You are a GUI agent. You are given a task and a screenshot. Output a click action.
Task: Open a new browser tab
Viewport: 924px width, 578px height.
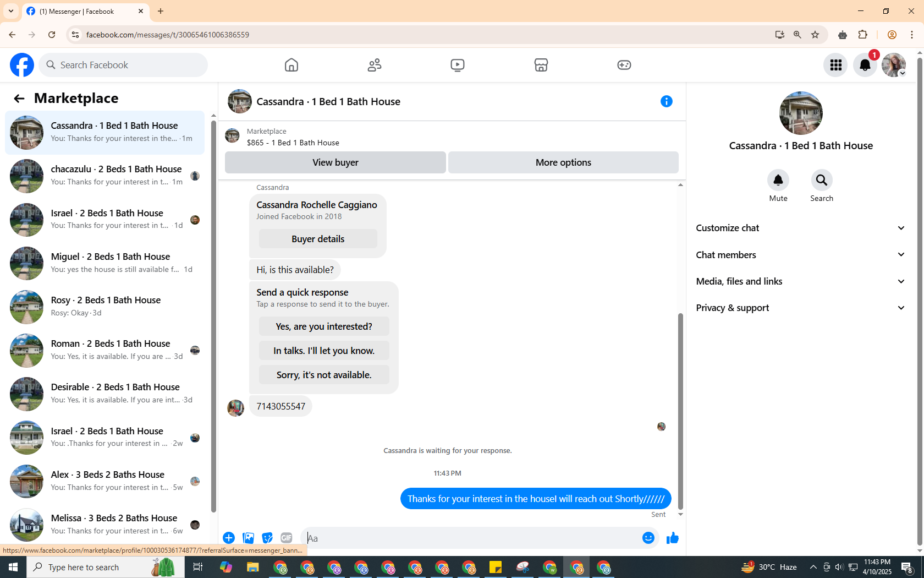(161, 11)
